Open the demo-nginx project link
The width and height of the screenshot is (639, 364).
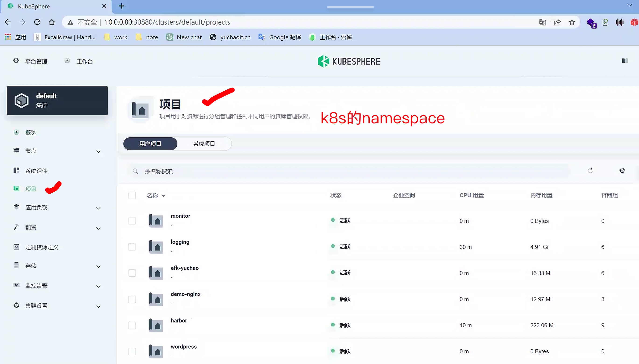186,294
